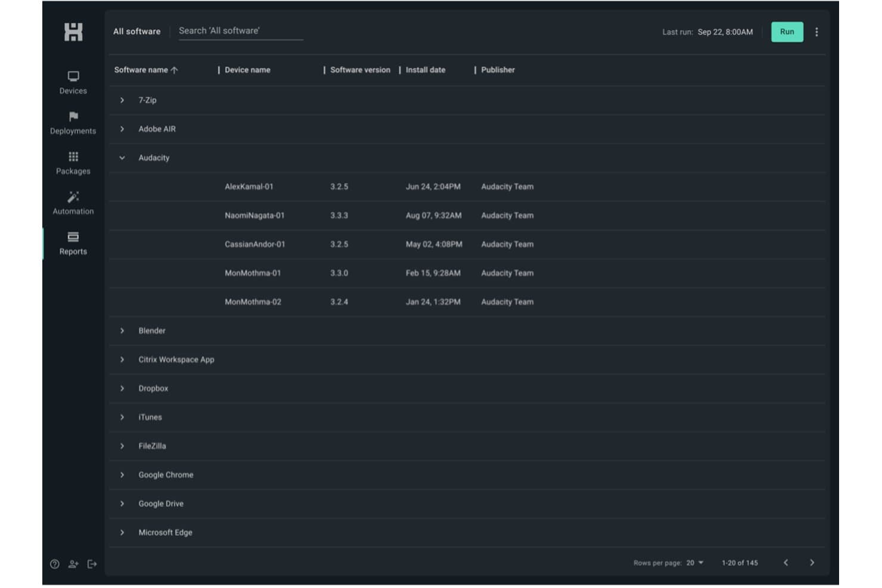Expand the Dropbox row

click(122, 388)
